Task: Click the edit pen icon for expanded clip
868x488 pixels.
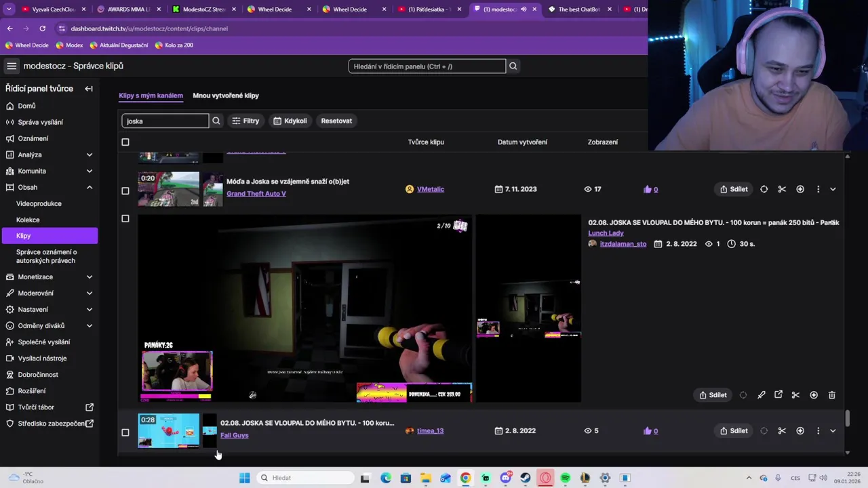Action: (x=761, y=395)
